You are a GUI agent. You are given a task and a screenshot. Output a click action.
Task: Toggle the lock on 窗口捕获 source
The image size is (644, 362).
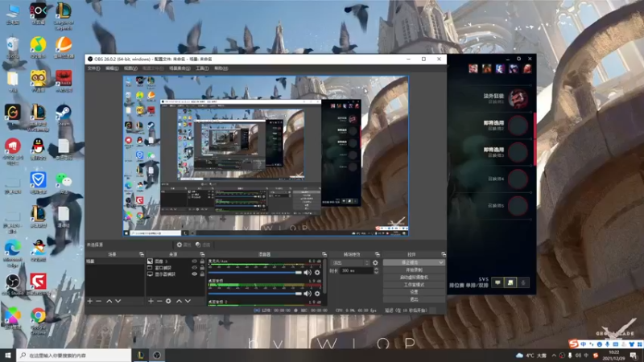click(202, 268)
